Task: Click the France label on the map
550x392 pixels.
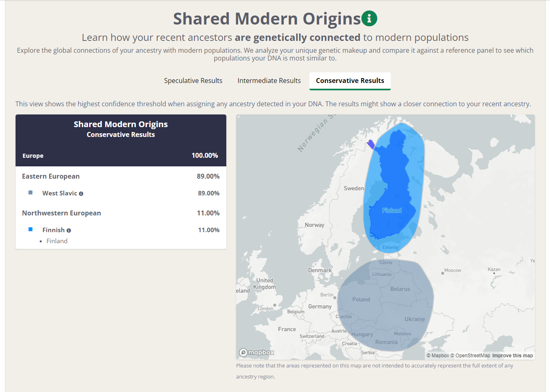Action: 287,329
